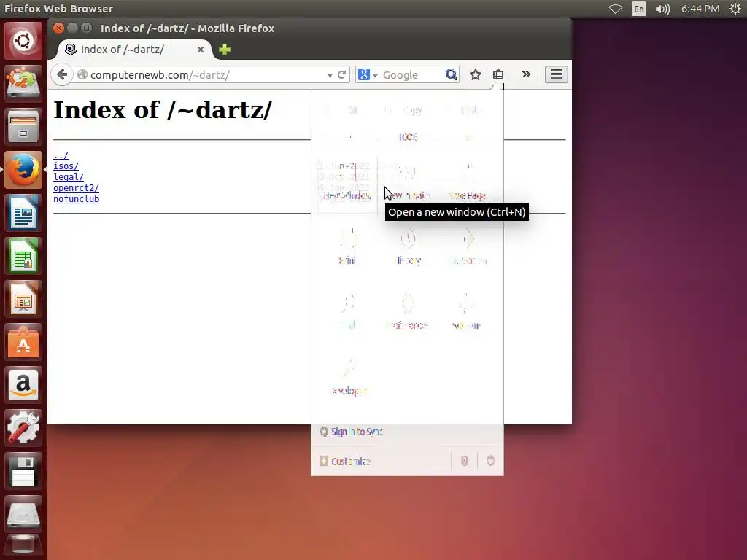This screenshot has height=560, width=747.
Task: Open the openrct2/ directory link
Action: 76,188
